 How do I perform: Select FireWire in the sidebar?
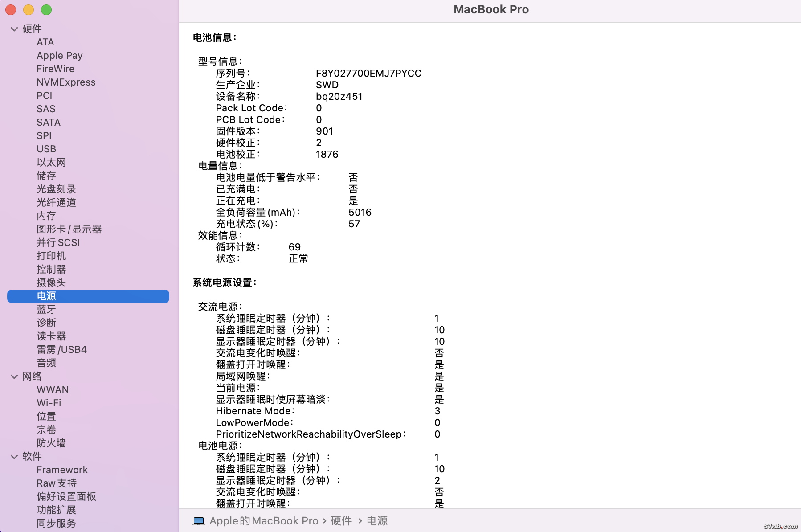click(x=56, y=69)
